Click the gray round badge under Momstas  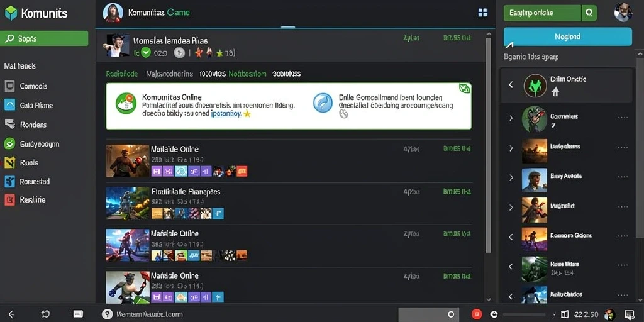179,52
